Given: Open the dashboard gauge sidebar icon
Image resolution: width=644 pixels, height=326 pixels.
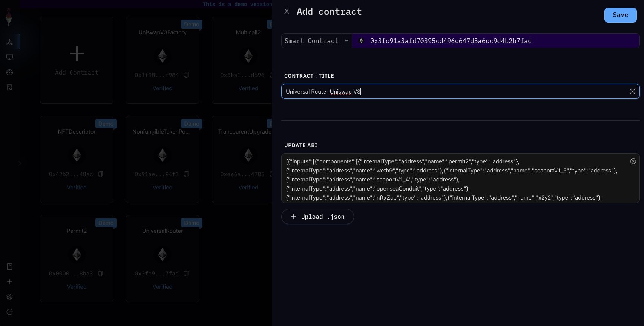Looking at the screenshot, I should (x=10, y=72).
